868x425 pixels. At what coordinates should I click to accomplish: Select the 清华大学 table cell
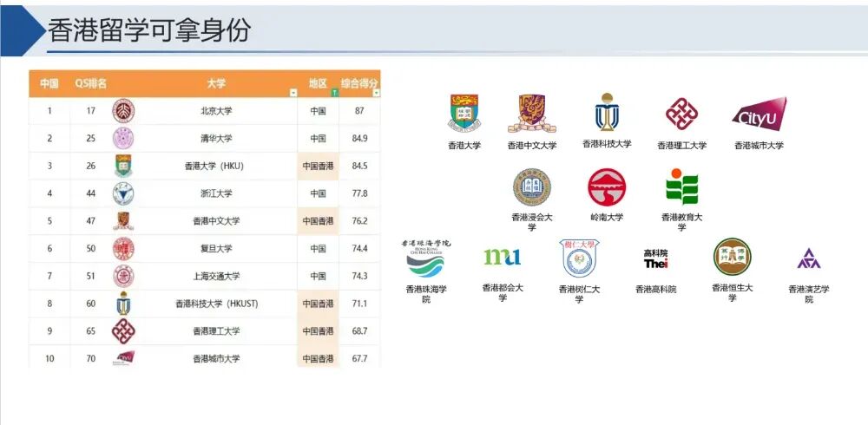point(216,139)
